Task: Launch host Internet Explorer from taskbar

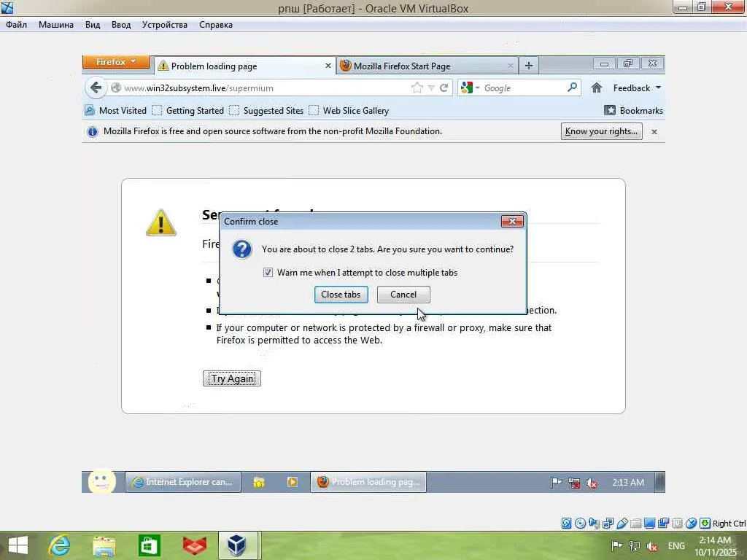Action: (60, 545)
